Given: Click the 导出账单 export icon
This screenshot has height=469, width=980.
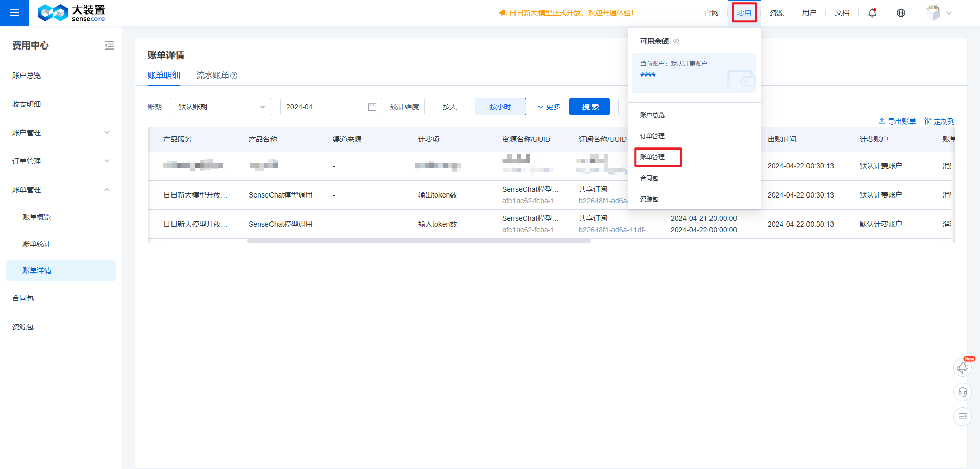Looking at the screenshot, I should pyautogui.click(x=881, y=121).
